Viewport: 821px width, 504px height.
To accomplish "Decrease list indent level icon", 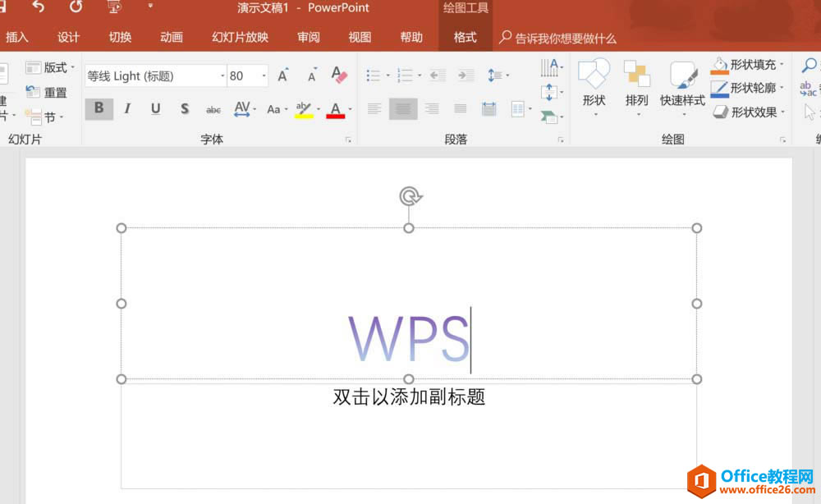I will pos(437,76).
